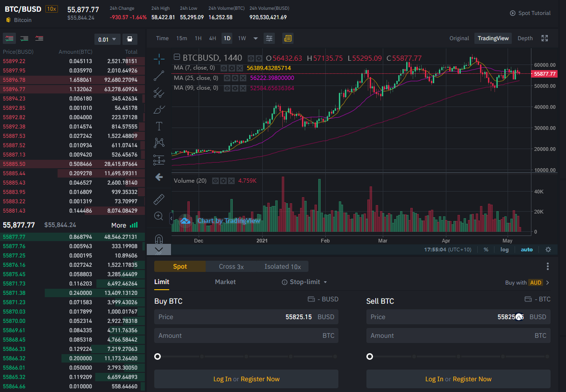566x392 pixels.
Task: Expand the more time intervals dropdown arrow
Action: coord(256,38)
